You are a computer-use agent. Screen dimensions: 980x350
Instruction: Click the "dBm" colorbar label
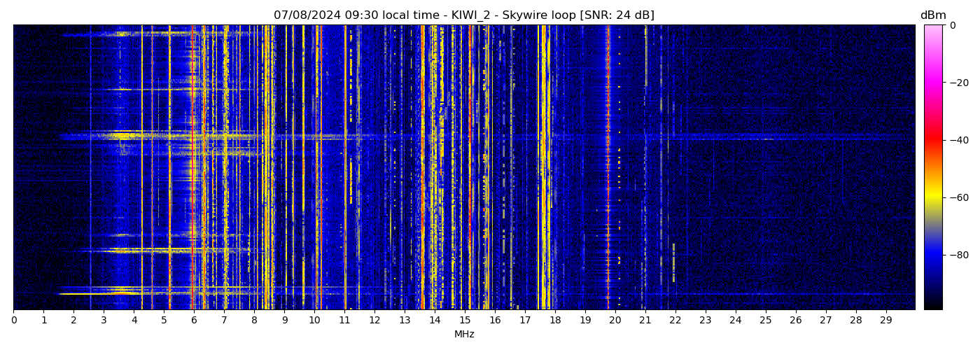932,15
